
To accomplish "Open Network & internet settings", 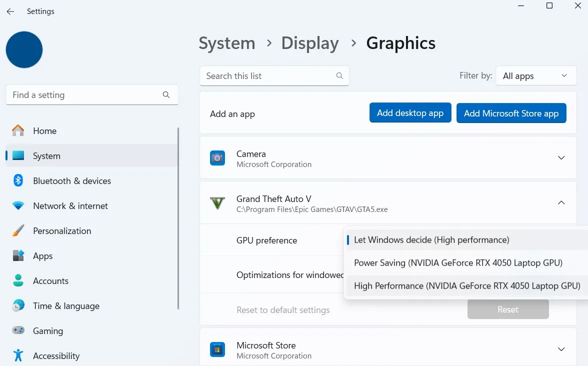I will [70, 205].
